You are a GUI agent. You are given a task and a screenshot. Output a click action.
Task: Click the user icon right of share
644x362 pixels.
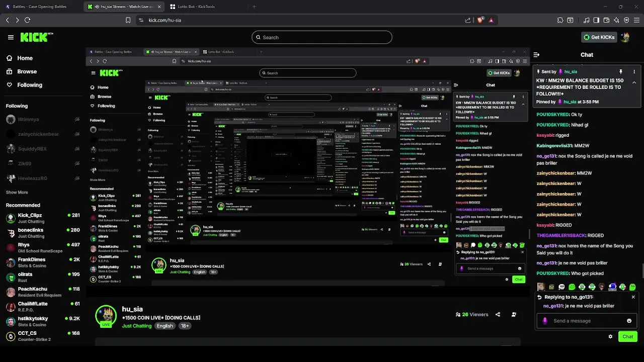[514, 314]
